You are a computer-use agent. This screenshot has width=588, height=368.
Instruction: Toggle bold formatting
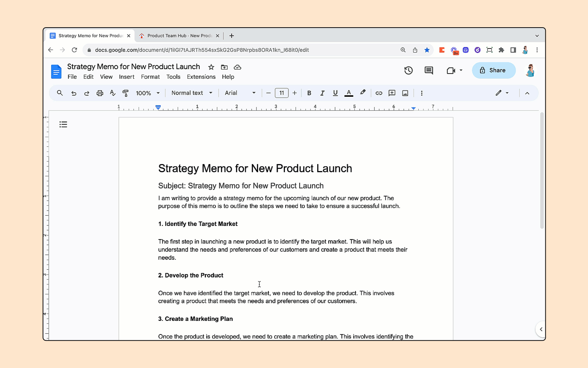coord(309,93)
